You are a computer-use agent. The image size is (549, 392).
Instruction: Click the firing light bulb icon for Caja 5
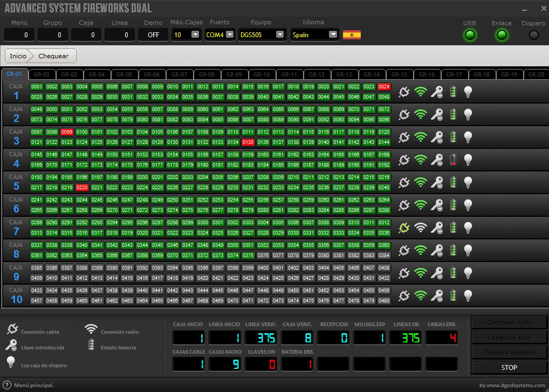(x=468, y=183)
